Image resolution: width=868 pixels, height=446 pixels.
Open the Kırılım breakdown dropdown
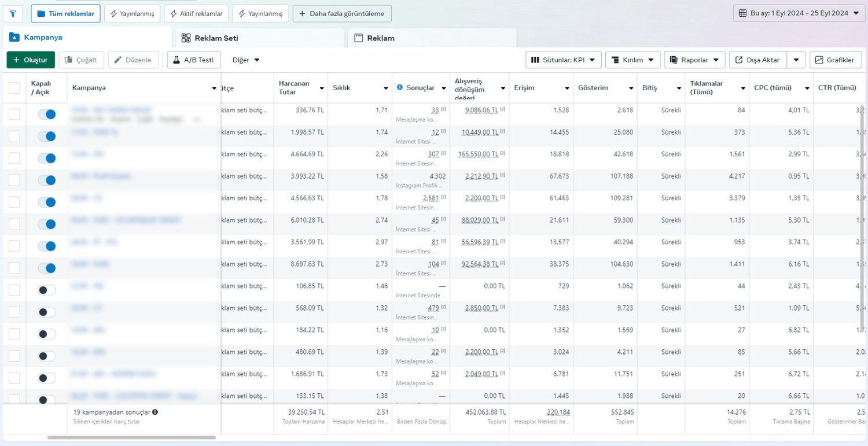632,60
